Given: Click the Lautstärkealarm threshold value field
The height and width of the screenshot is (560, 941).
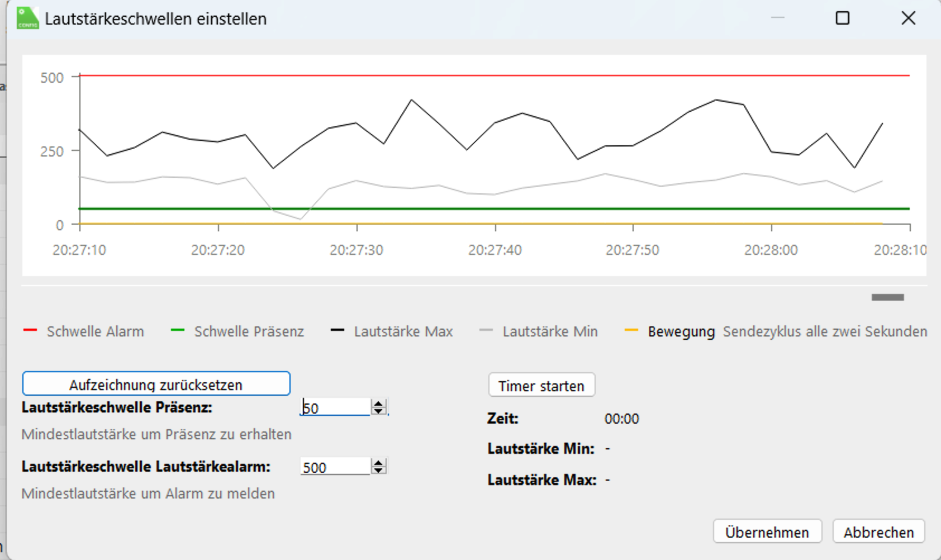Looking at the screenshot, I should pos(335,467).
